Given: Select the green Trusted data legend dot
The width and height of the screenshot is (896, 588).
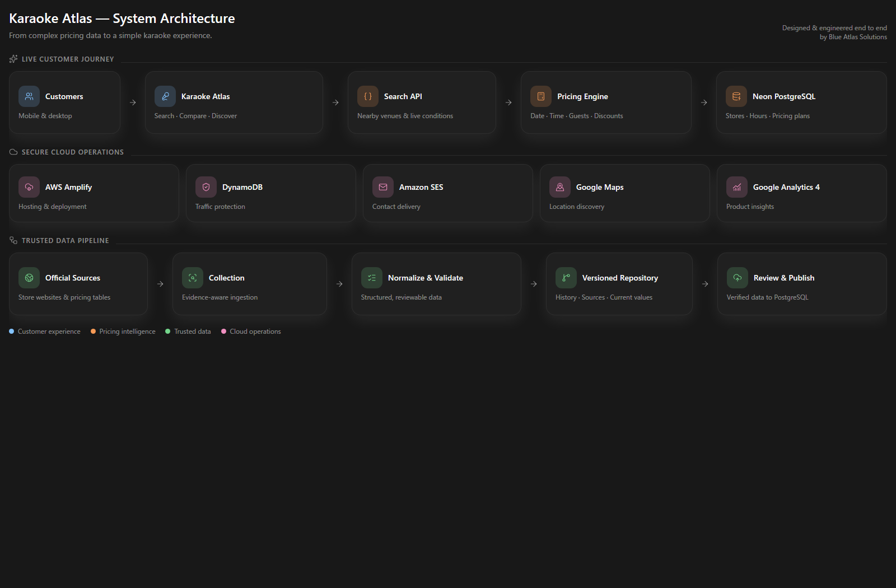Looking at the screenshot, I should 168,332.
